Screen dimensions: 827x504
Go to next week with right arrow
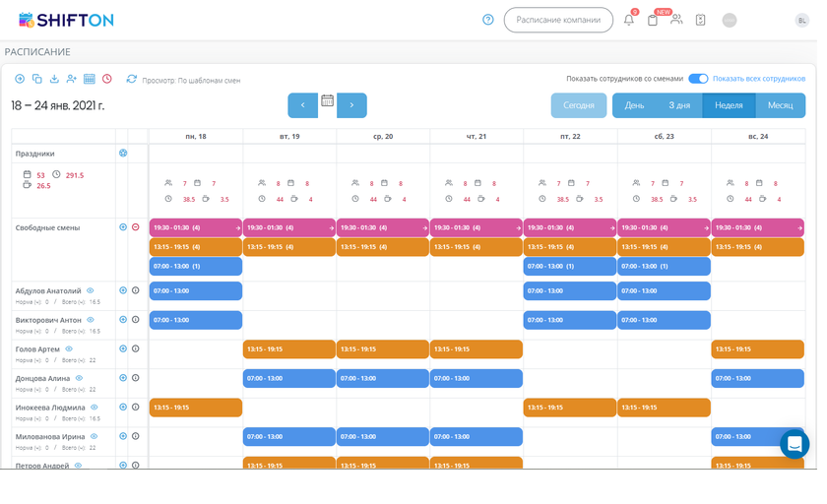pyautogui.click(x=351, y=105)
